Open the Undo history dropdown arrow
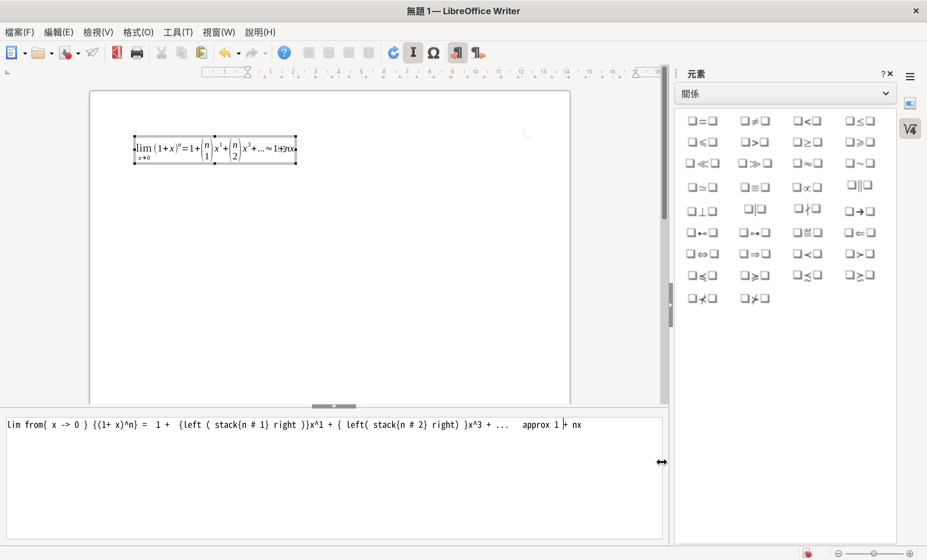Viewport: 927px width, 560px height. pos(238,54)
